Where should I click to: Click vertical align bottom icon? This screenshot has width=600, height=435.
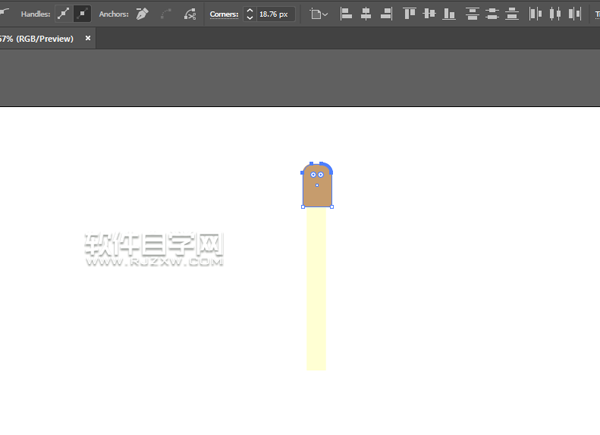(449, 15)
